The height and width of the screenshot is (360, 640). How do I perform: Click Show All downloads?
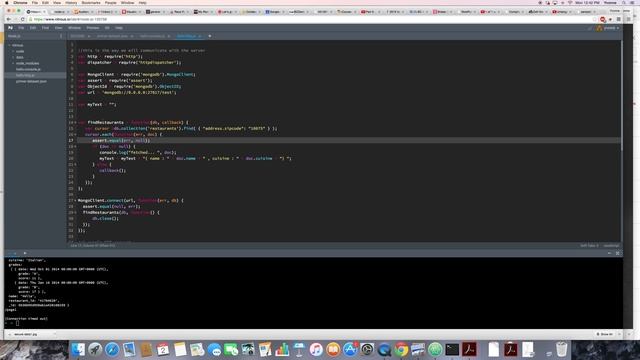pos(604,334)
